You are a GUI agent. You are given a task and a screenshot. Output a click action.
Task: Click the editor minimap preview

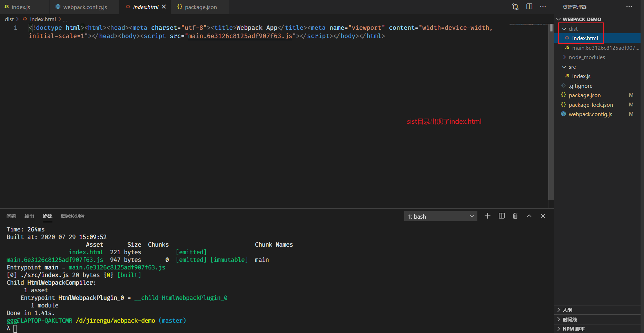coord(528,25)
